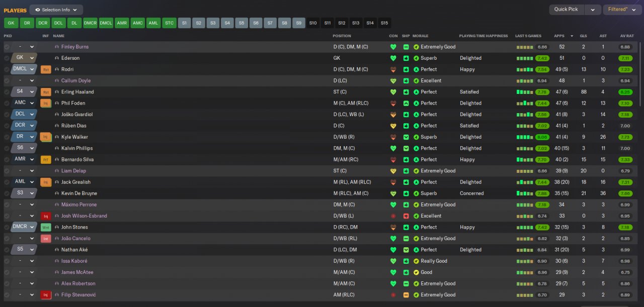Click Erling Haaland's Perfect morale icon
The image size is (644, 307).
coord(416,92)
